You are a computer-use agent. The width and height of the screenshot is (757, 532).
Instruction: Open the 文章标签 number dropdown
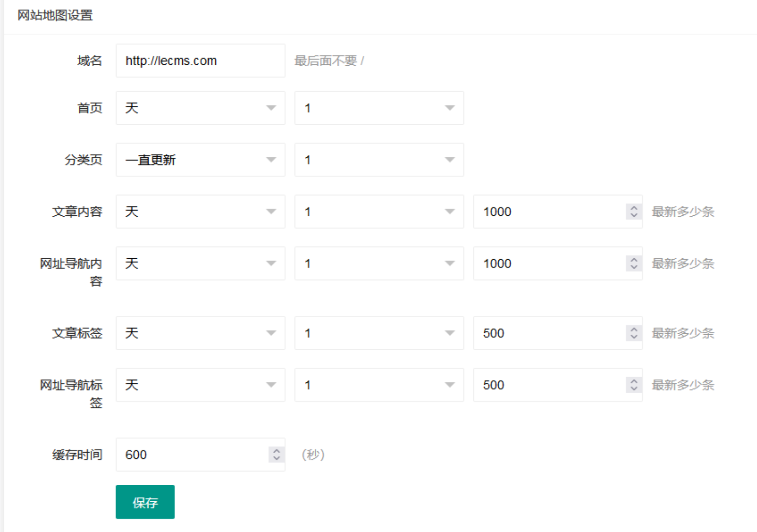(x=379, y=333)
